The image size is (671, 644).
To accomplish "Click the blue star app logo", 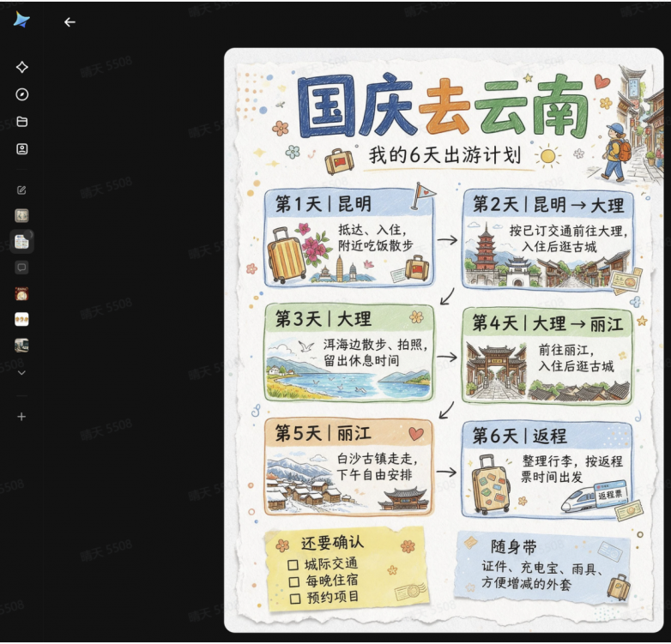I will pos(21,20).
